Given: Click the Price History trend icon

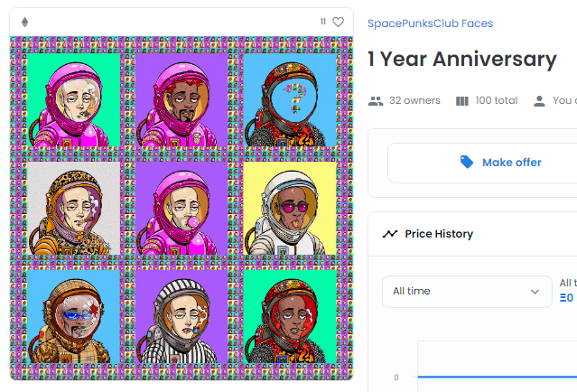Looking at the screenshot, I should (390, 234).
